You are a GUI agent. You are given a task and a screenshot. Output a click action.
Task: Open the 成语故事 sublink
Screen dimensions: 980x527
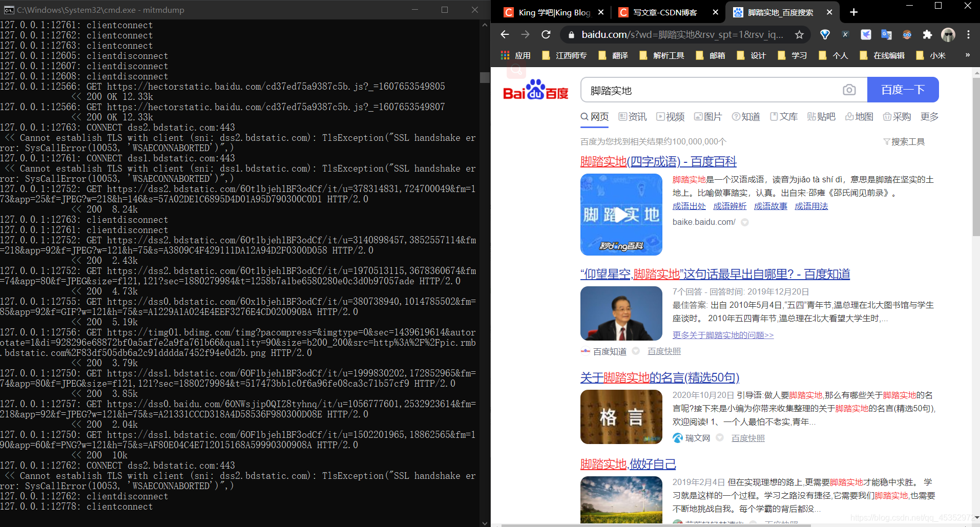tap(770, 206)
